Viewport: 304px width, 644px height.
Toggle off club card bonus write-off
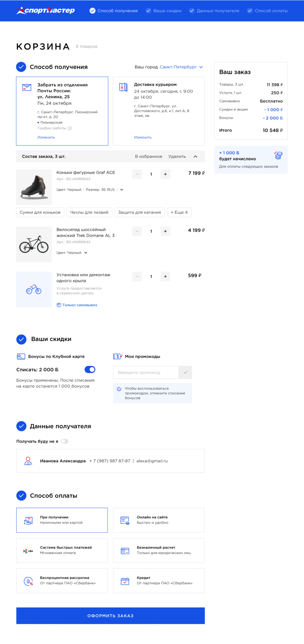point(90,369)
